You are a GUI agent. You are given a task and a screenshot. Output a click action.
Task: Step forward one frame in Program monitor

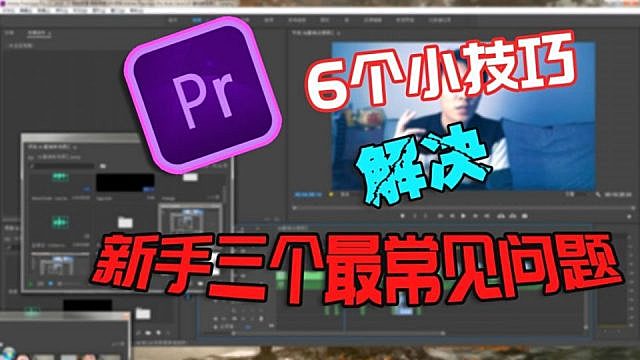(475, 216)
